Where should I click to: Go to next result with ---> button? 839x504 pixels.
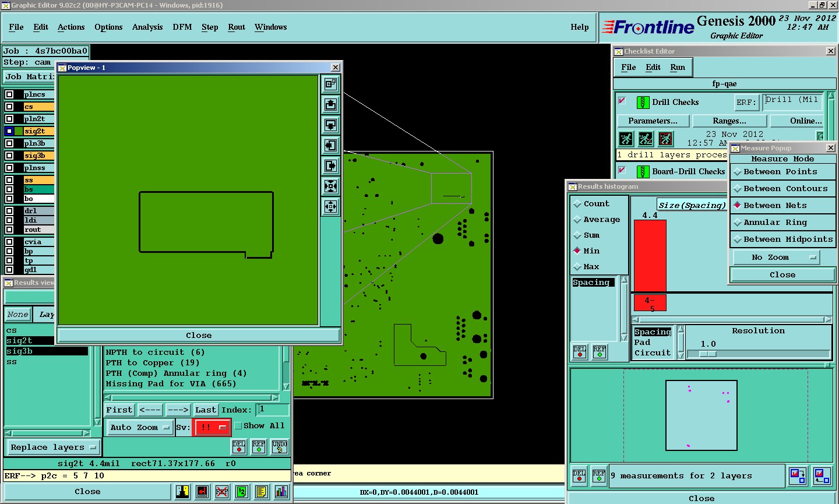tap(178, 410)
